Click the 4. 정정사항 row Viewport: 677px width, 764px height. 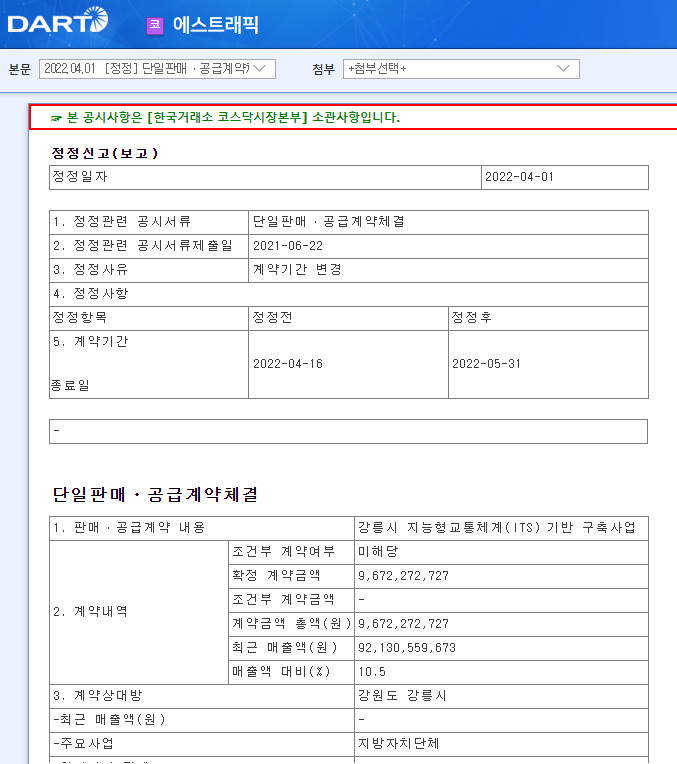(348, 294)
